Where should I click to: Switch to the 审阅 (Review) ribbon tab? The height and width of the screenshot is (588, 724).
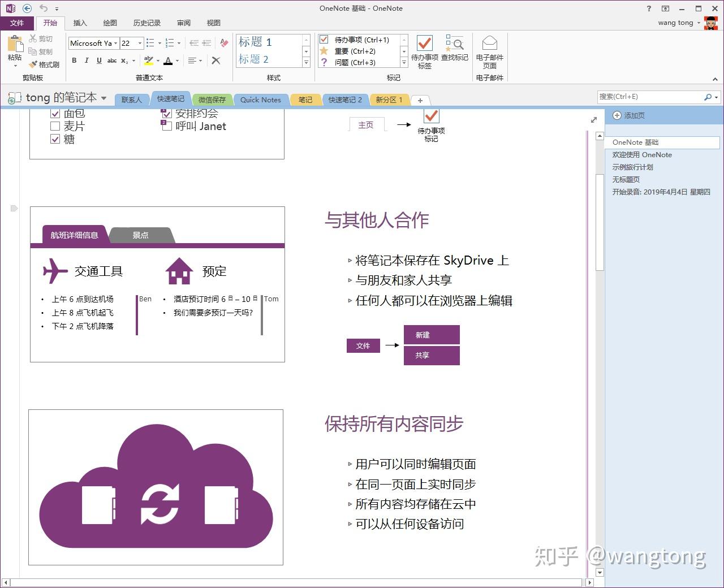click(184, 23)
